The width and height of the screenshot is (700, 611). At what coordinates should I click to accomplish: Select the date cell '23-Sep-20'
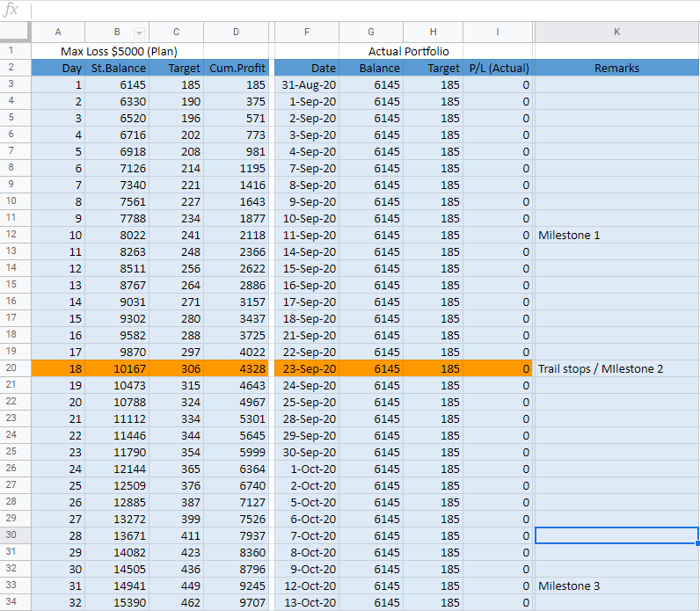click(307, 368)
